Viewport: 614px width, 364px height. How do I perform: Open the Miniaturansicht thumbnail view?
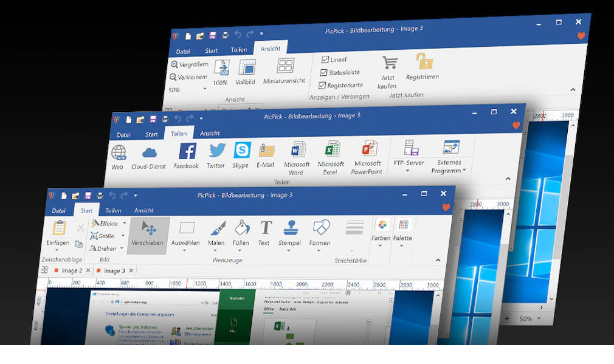point(285,71)
